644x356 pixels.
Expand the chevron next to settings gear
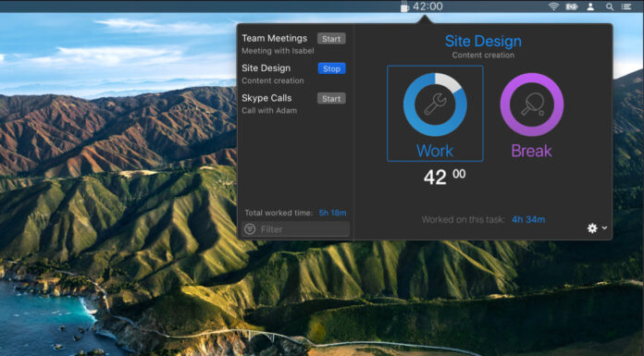604,227
